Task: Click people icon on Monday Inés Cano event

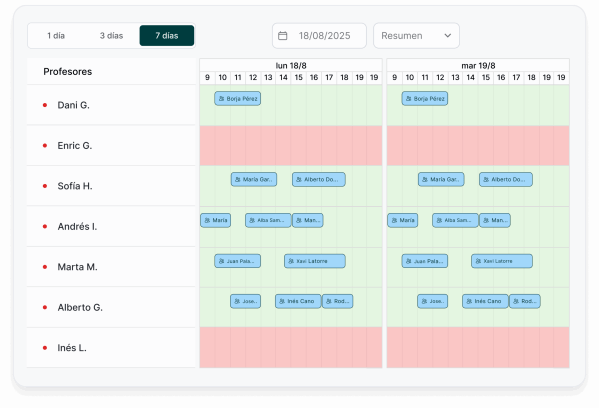Action: tap(282, 301)
